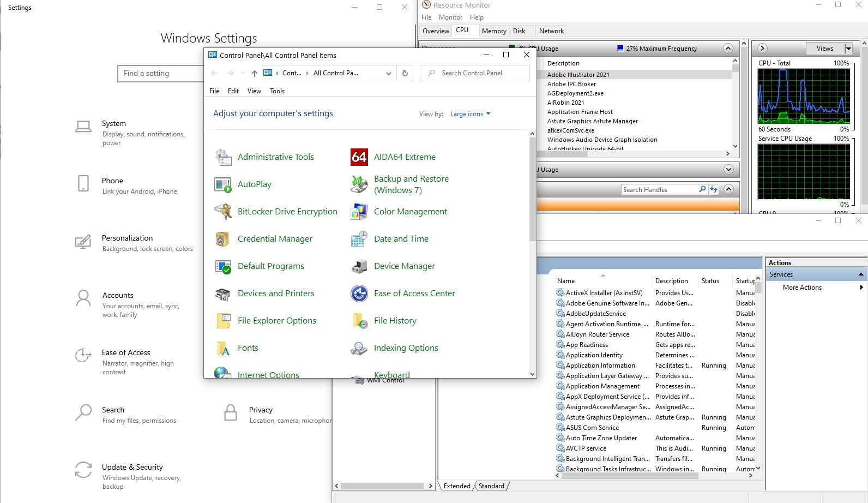868x503 pixels.
Task: Select the Extended tab in Services
Action: (x=457, y=486)
